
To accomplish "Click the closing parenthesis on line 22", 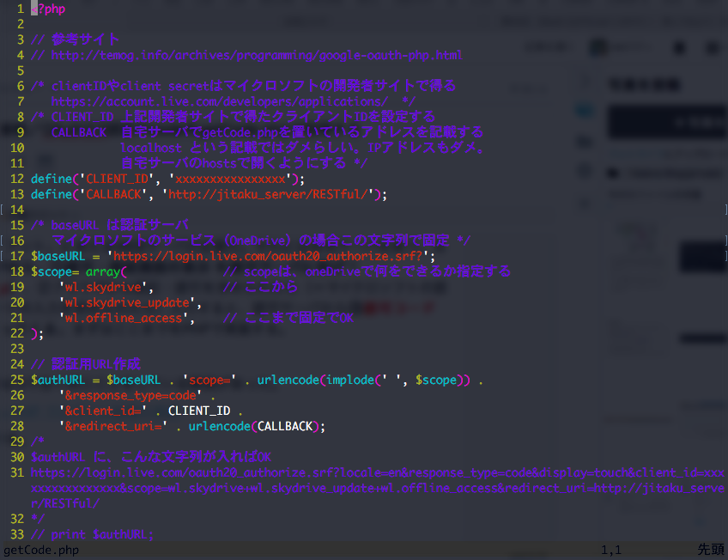I will 31,333.
